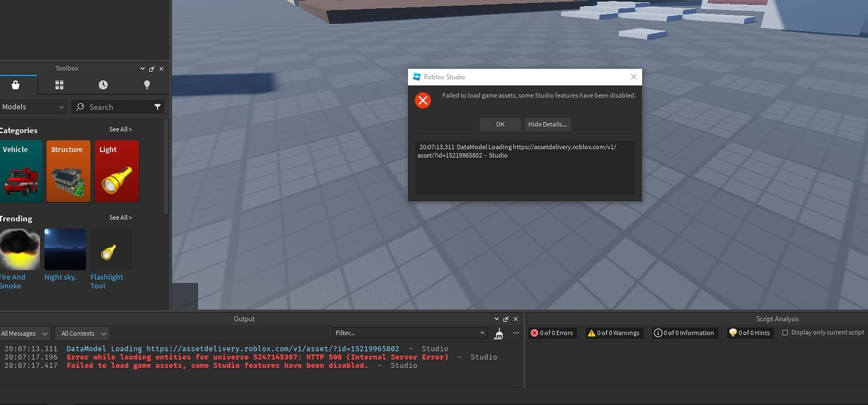
Task: Click the magnifying glass in the search bar
Action: [80, 107]
